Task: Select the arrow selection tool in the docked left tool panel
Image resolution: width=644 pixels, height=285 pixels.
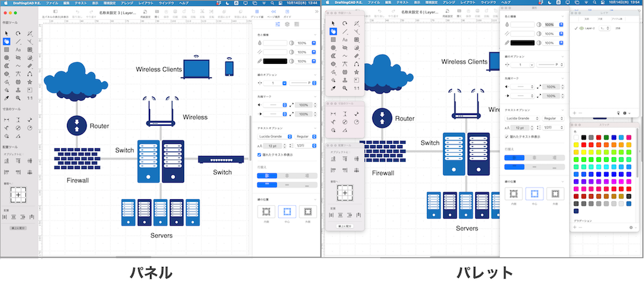Action: coord(6,33)
